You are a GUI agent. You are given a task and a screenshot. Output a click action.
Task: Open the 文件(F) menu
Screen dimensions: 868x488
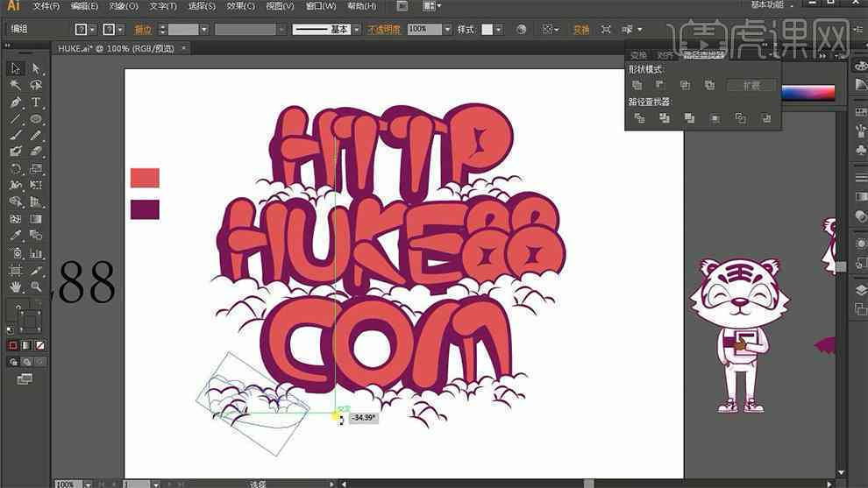tap(46, 6)
